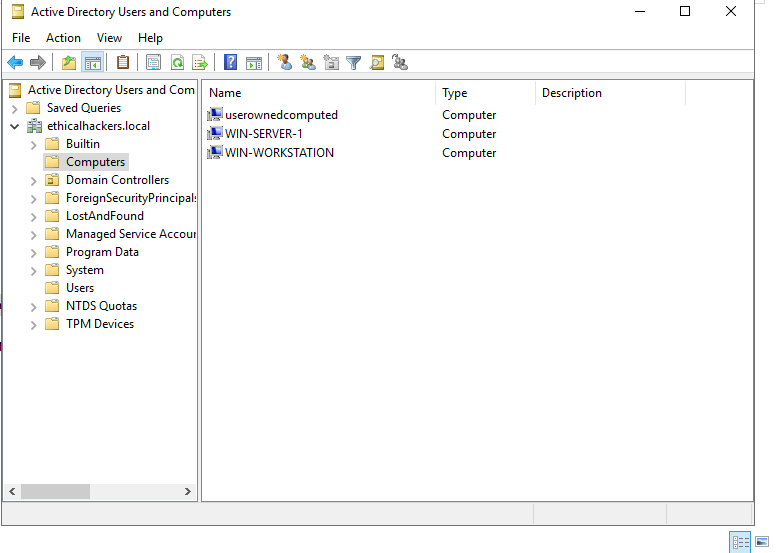776x553 pixels.
Task: Click Computer type cell for WIN-SERVER-1
Action: click(x=469, y=134)
